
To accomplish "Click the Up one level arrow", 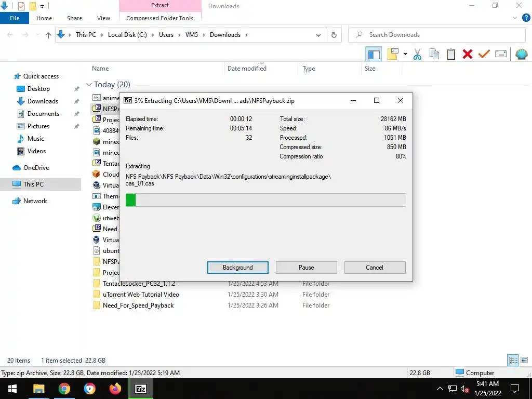I will coord(48,35).
